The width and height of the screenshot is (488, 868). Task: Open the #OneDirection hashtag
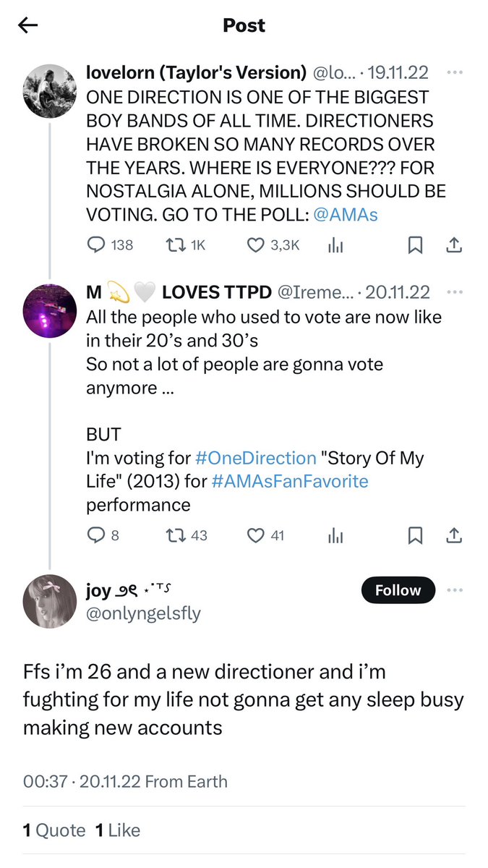(x=256, y=458)
